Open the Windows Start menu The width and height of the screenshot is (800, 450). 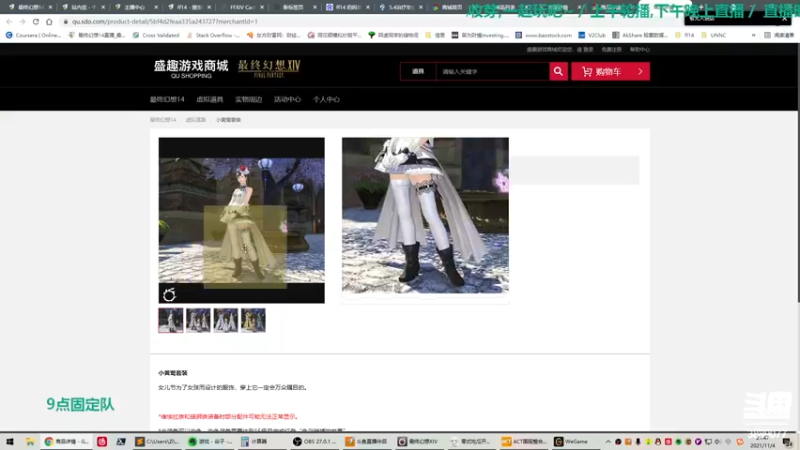pyautogui.click(x=10, y=441)
